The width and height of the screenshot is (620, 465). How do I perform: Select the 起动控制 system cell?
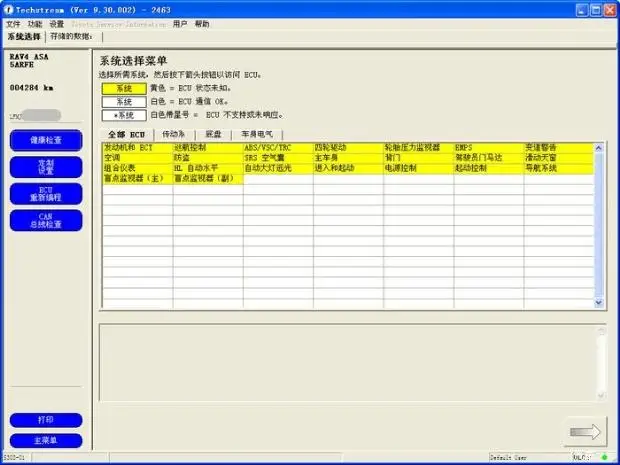489,168
